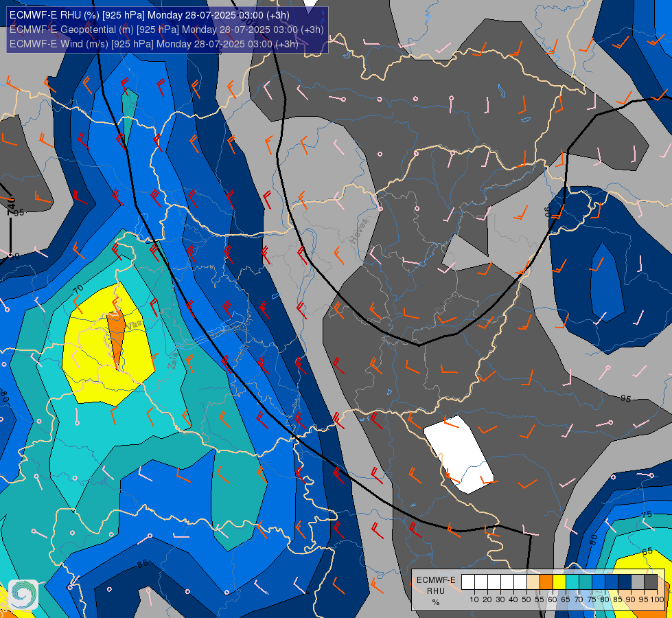
Task: Pick the beige 50-55 legend swatch
Action: point(533,582)
